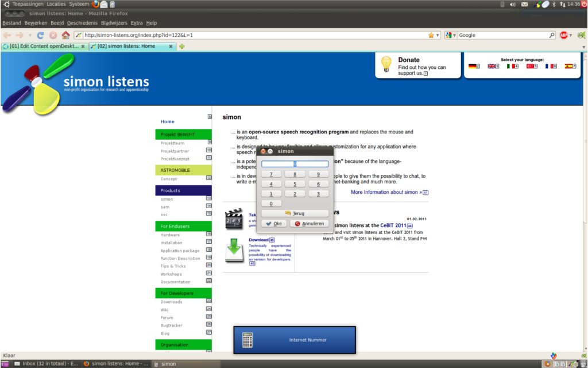Open network connections tray icon
The width and height of the screenshot is (588, 368).
562,5
